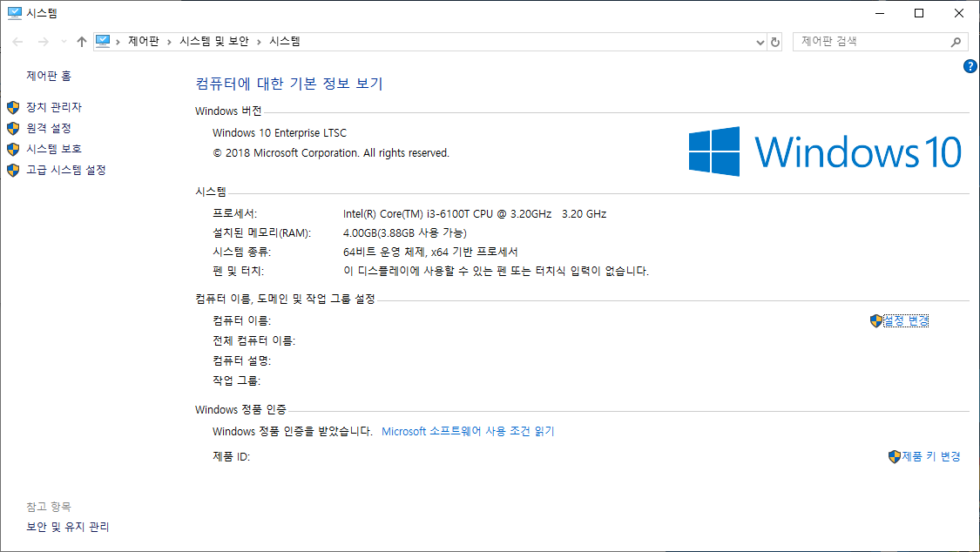Viewport: 980px width, 552px height.
Task: Open 시스템 보호 from the sidebar
Action: pos(54,149)
